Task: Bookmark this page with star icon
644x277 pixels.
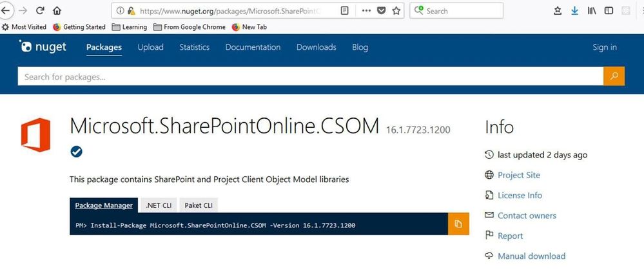Action: 396,11
